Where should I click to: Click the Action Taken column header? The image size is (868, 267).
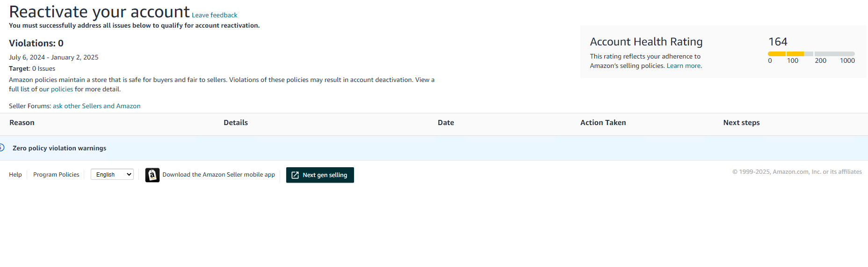(603, 123)
